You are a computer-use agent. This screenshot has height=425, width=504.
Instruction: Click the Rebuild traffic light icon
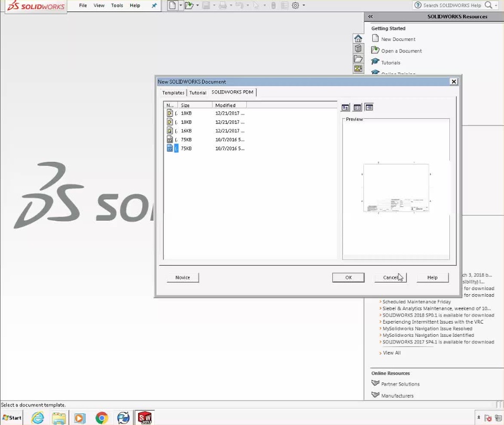[273, 5]
